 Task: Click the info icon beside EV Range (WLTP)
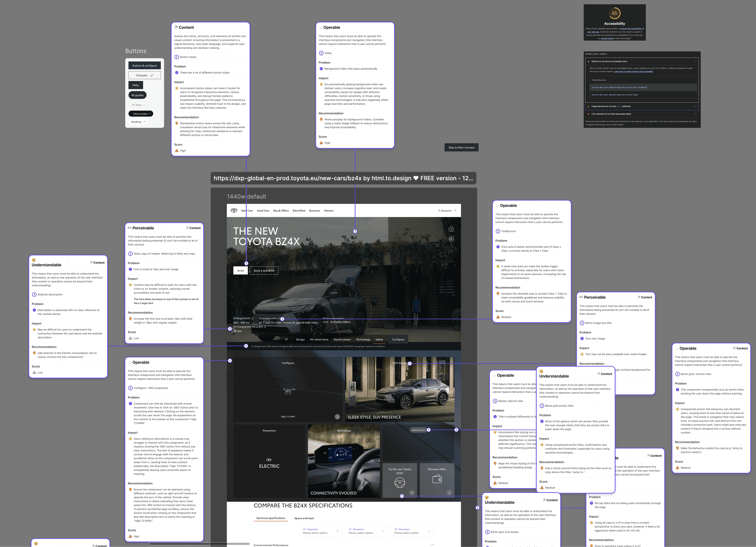252,319
